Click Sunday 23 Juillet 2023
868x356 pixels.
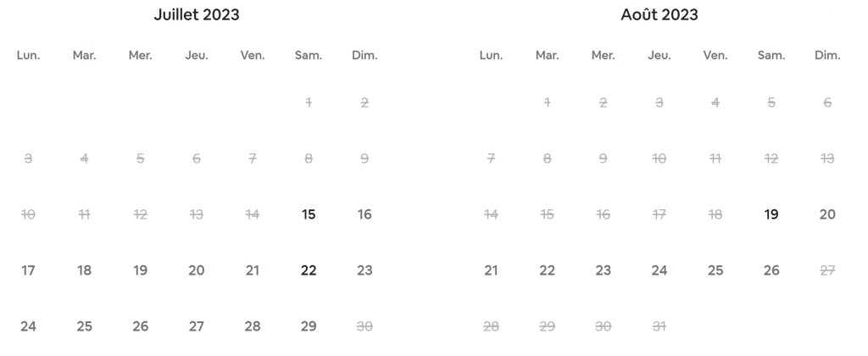click(x=364, y=270)
